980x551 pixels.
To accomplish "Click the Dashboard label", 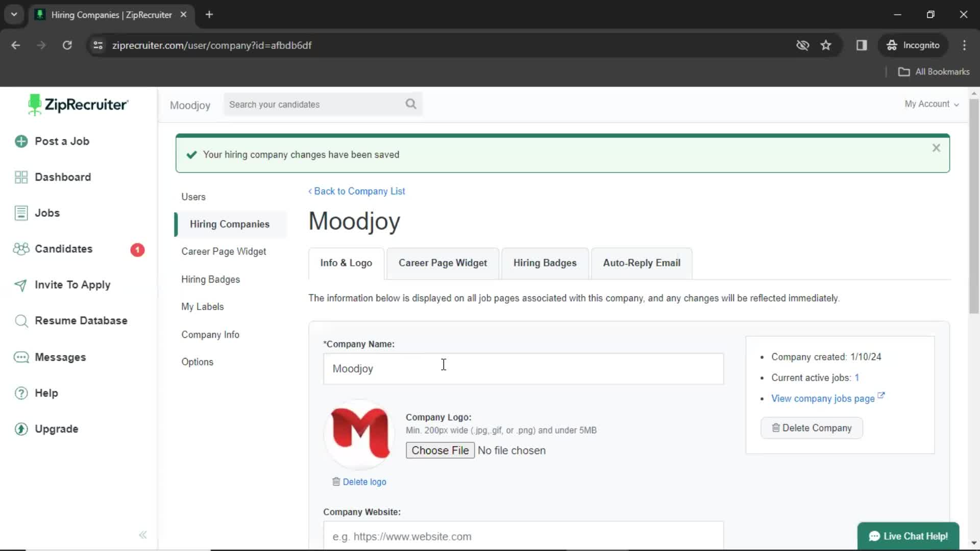I will click(x=63, y=177).
